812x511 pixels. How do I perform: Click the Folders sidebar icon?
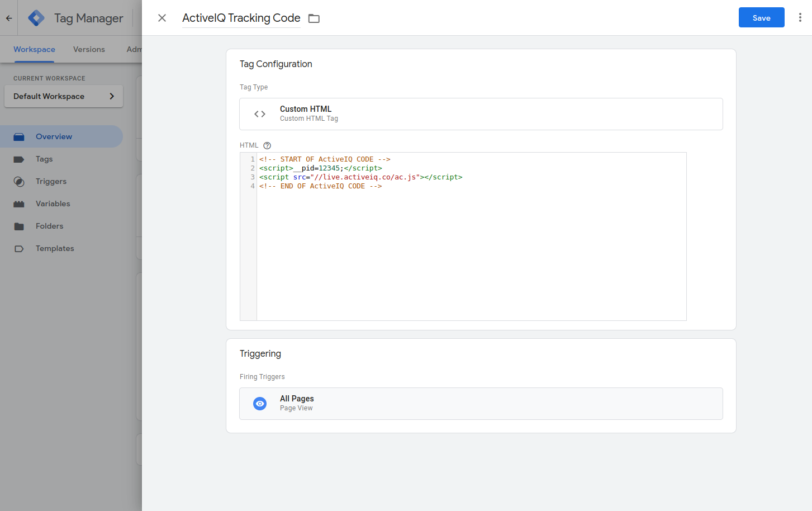point(19,226)
